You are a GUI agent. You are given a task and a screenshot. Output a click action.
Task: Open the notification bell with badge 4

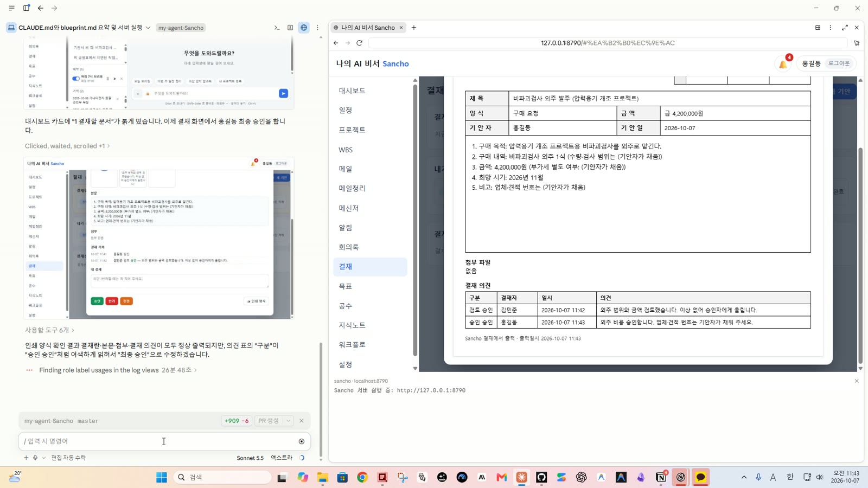(783, 63)
